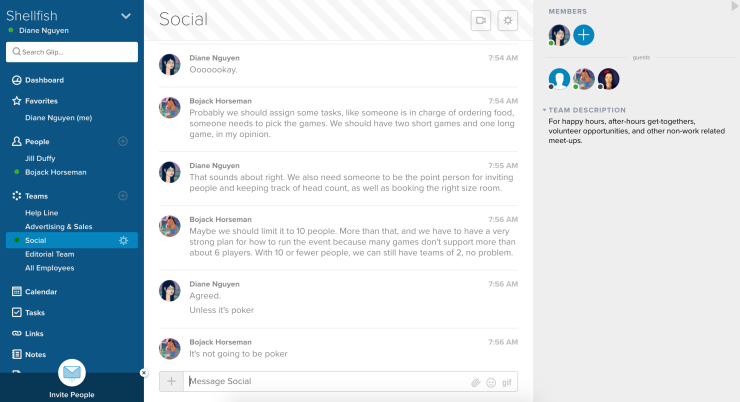Viewport: 740px width, 402px height.
Task: Start a video call in Social
Action: pyautogui.click(x=480, y=21)
